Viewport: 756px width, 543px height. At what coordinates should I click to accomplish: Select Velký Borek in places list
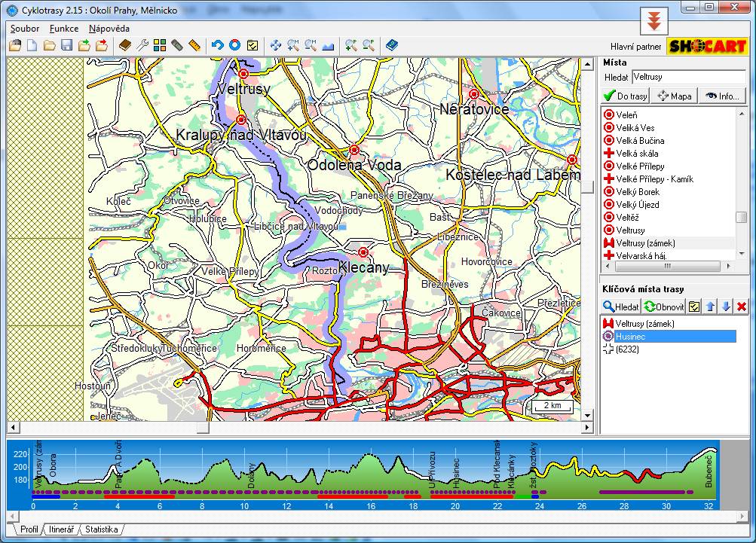coord(638,192)
